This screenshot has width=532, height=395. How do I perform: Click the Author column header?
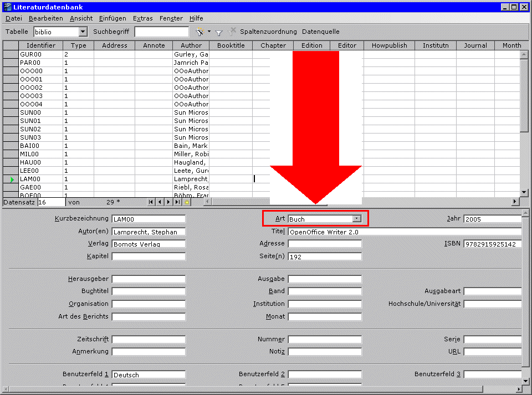click(191, 45)
